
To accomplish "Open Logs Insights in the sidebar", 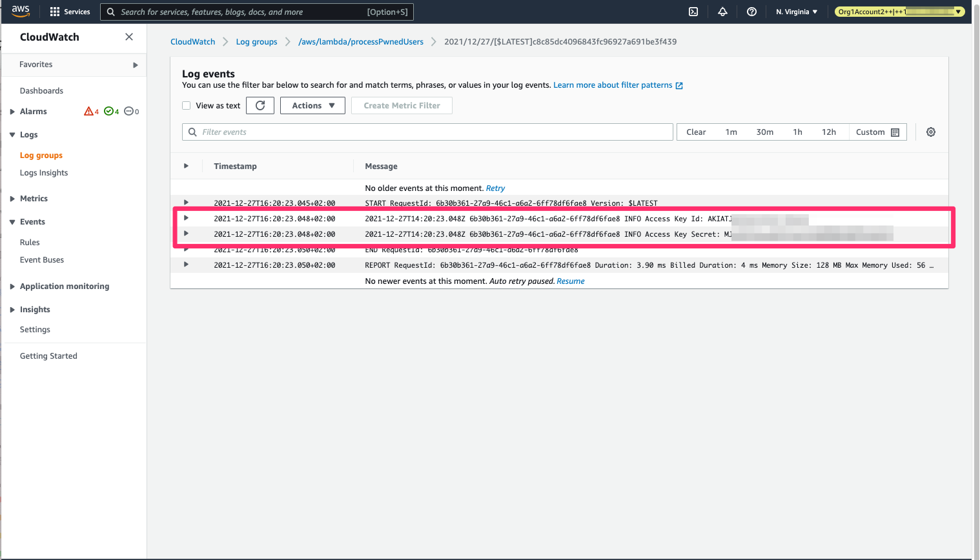I will tap(44, 173).
